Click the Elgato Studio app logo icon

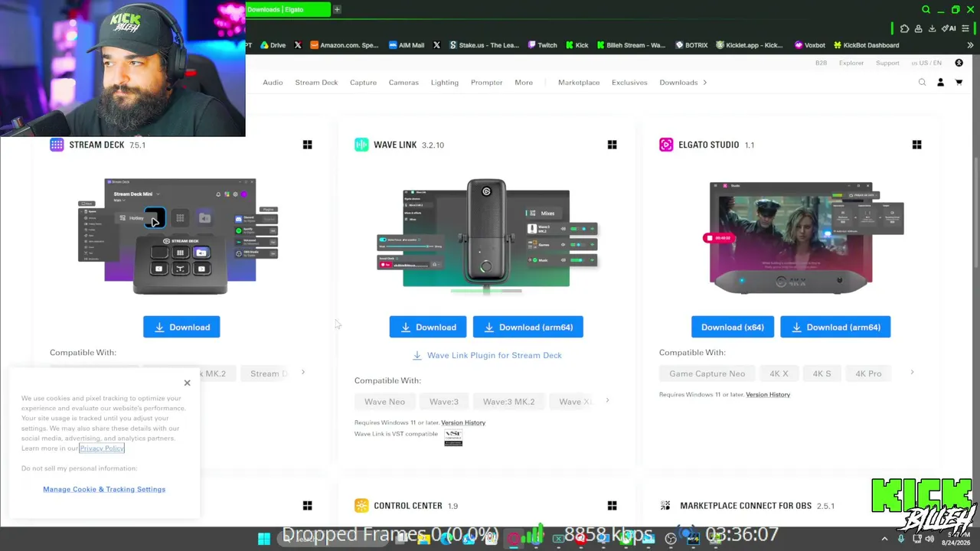tap(666, 145)
